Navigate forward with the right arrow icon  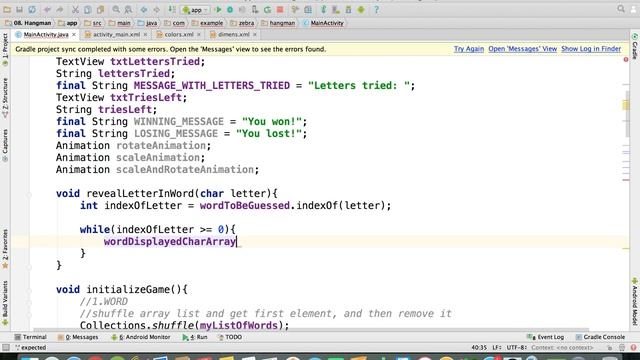click(156, 10)
